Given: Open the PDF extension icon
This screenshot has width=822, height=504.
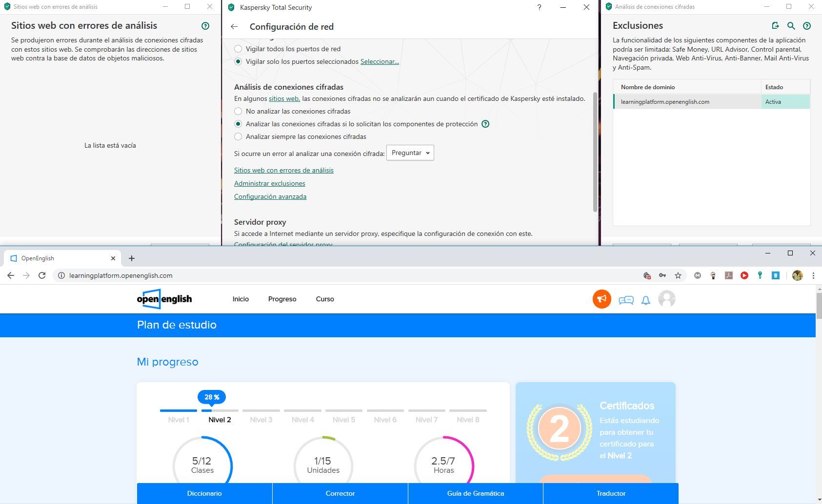Looking at the screenshot, I should pos(729,275).
